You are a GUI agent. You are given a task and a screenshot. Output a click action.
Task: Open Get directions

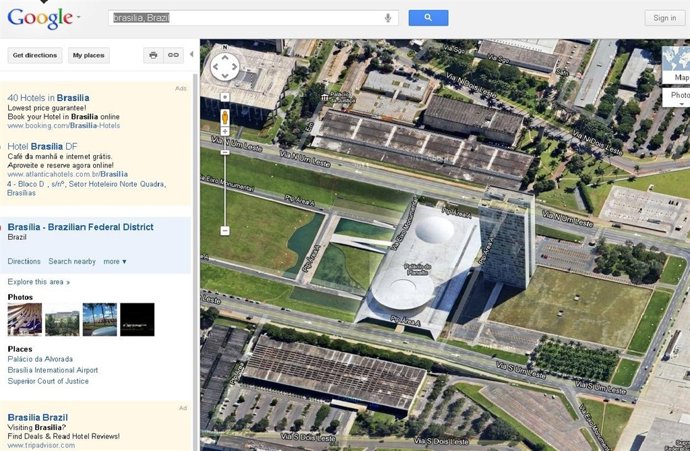(x=35, y=55)
